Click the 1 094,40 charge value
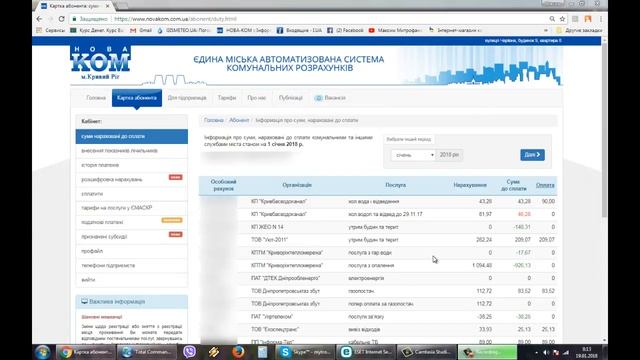 482,265
